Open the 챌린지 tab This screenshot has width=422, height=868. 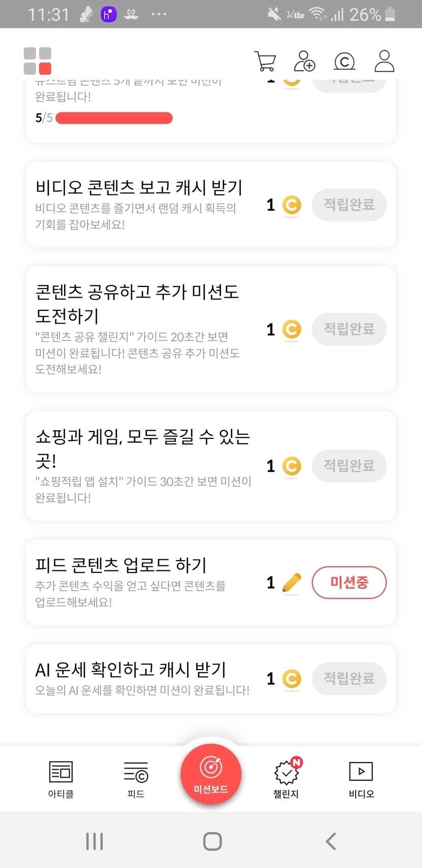click(286, 779)
